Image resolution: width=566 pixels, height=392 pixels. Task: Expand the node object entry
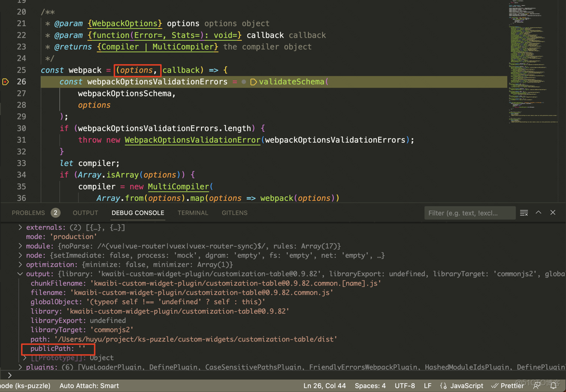click(20, 255)
